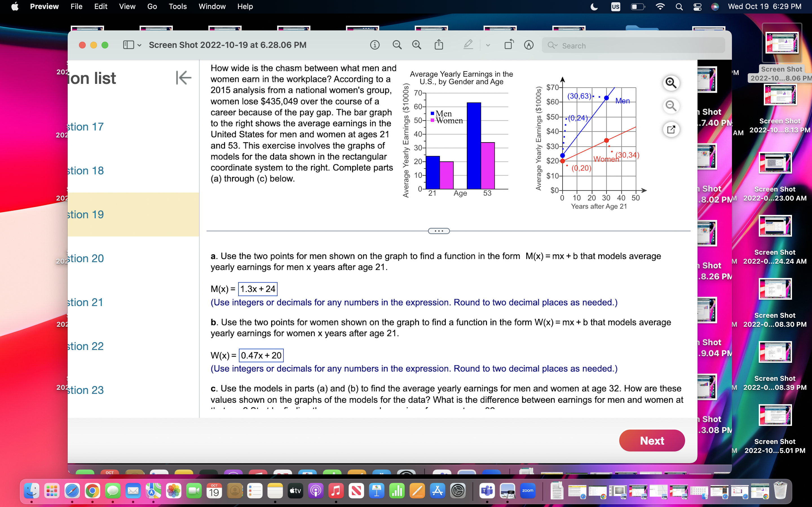Viewport: 812px width, 507px height.
Task: Click the zoom in magnifier in Preview toolbar
Action: (417, 45)
